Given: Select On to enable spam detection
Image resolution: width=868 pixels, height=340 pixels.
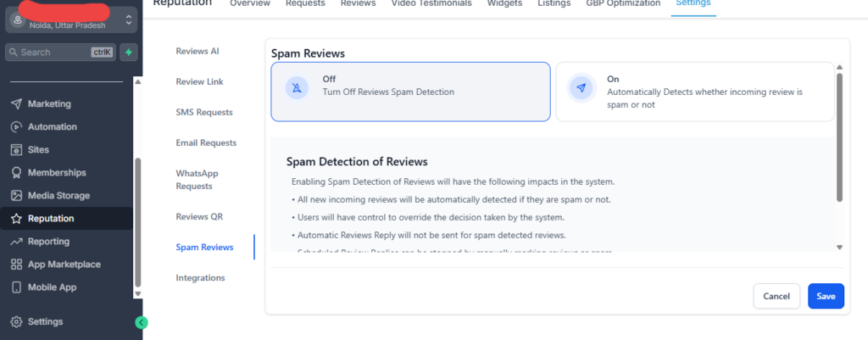Looking at the screenshot, I should [x=695, y=92].
